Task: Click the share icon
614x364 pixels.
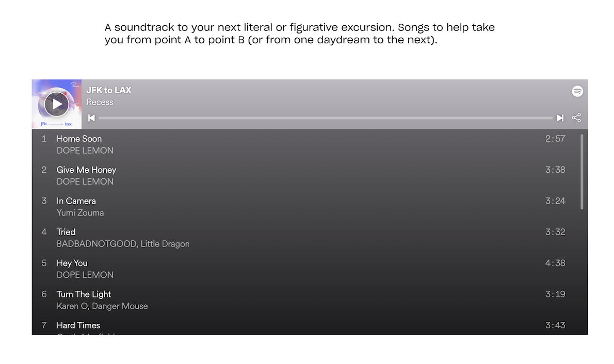Action: 576,118
